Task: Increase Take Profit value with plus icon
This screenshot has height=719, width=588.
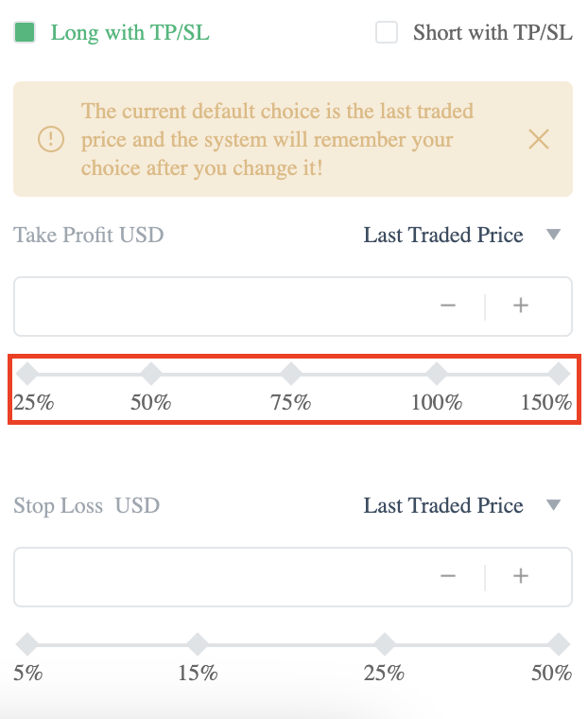Action: (521, 306)
